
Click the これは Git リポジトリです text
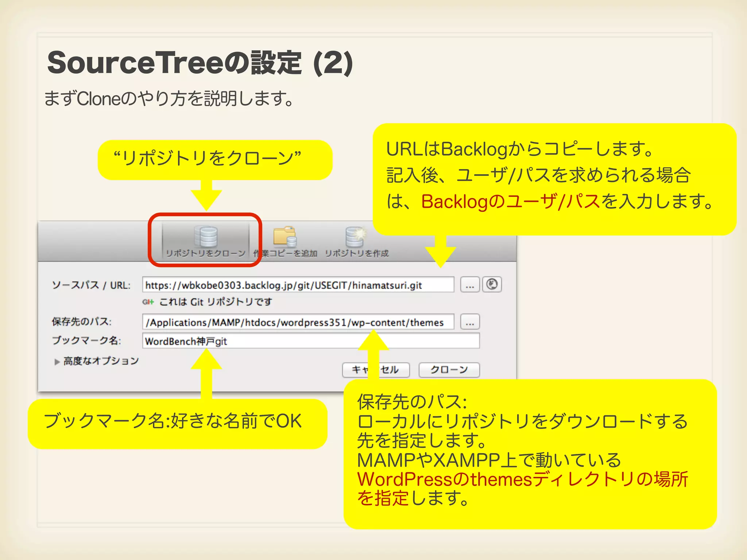[216, 302]
